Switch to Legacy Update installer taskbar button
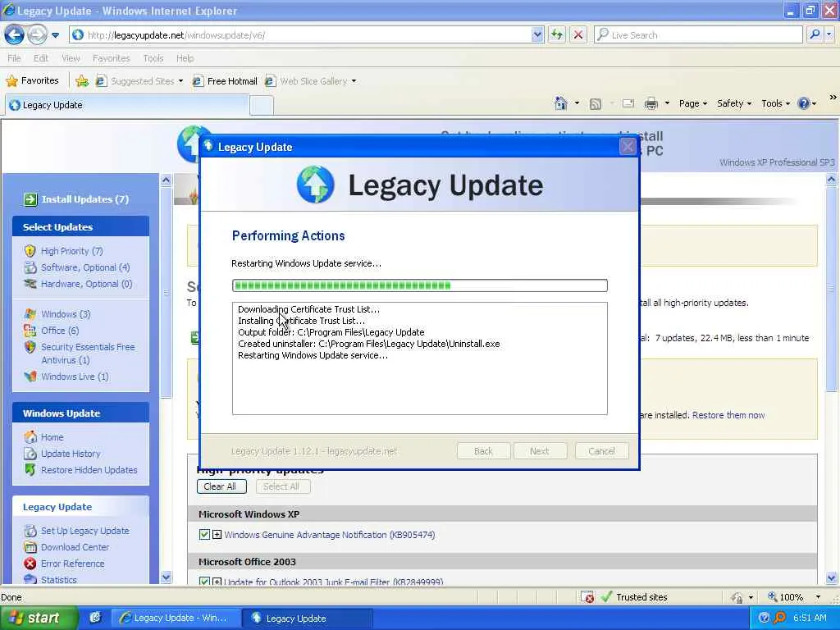Image resolution: width=840 pixels, height=630 pixels. click(308, 618)
